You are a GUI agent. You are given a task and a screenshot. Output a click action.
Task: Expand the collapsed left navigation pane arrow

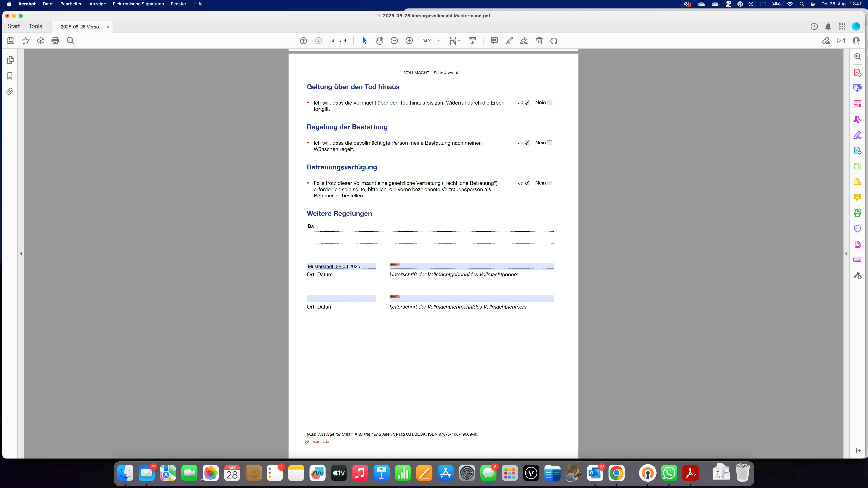[x=21, y=254]
